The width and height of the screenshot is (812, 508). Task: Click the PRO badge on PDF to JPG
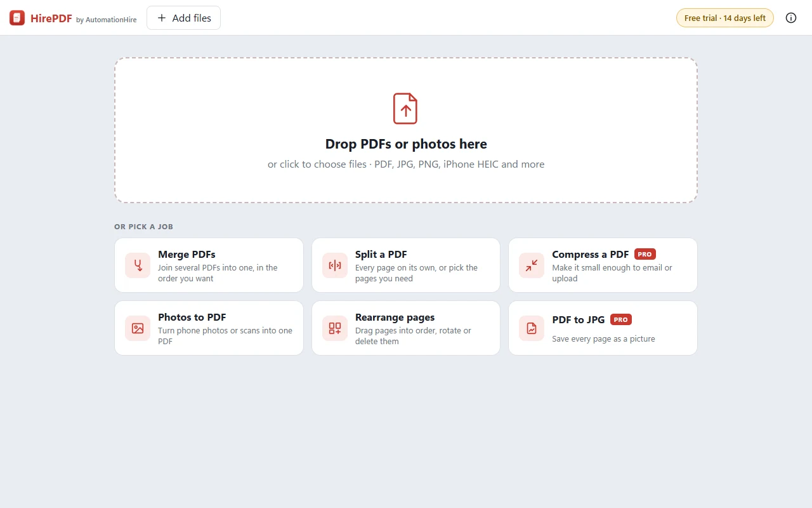[x=621, y=319]
